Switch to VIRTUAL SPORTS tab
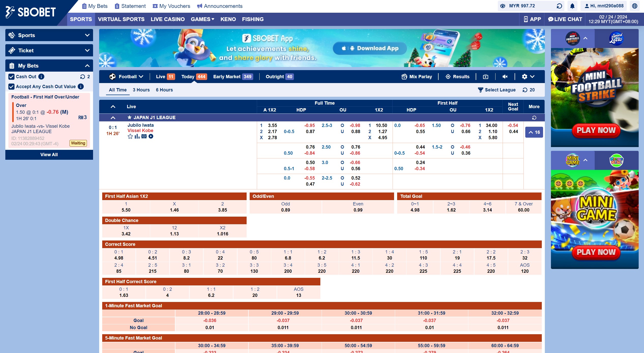644x353 pixels. [121, 19]
